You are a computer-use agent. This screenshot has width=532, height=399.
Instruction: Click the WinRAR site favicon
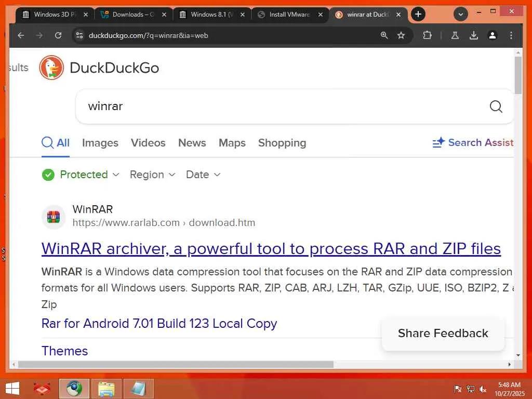tap(54, 217)
